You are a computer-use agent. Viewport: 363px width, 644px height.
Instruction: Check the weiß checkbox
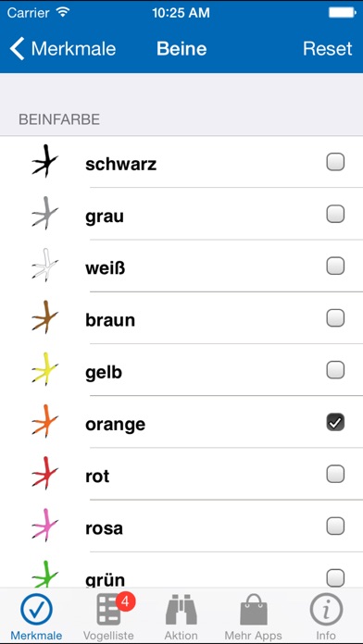coord(335,266)
